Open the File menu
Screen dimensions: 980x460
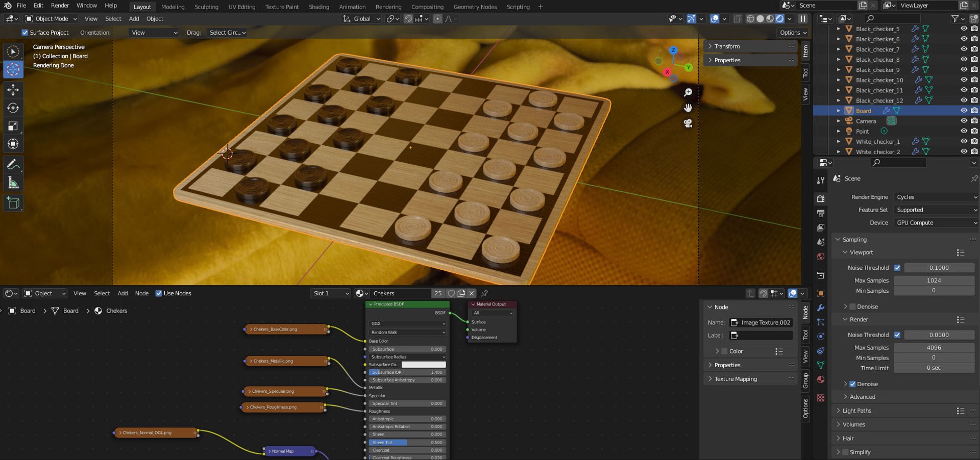point(21,6)
